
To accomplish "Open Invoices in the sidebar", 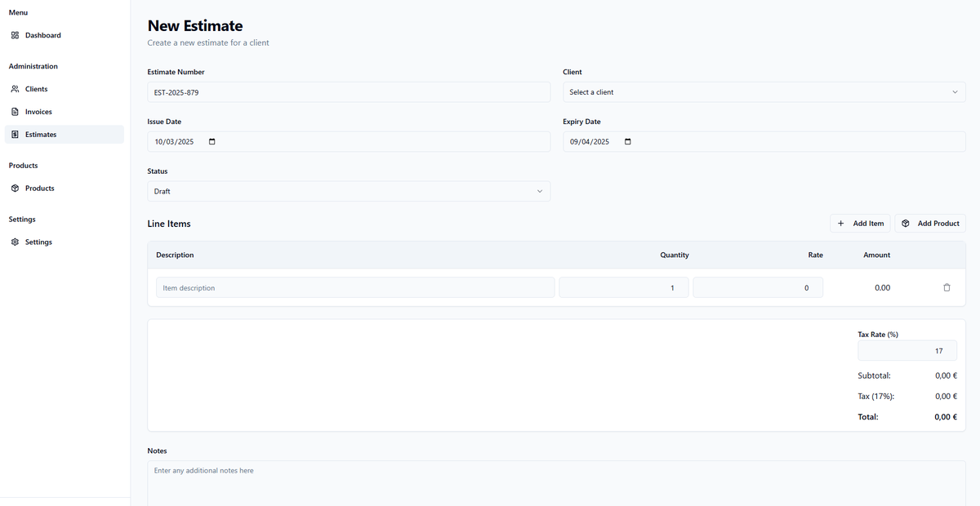I will point(65,112).
